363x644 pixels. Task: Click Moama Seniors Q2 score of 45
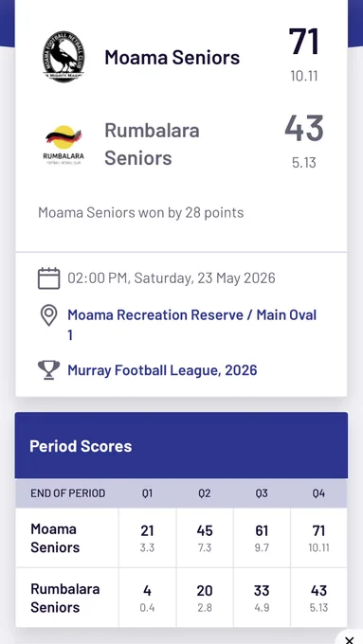(205, 530)
